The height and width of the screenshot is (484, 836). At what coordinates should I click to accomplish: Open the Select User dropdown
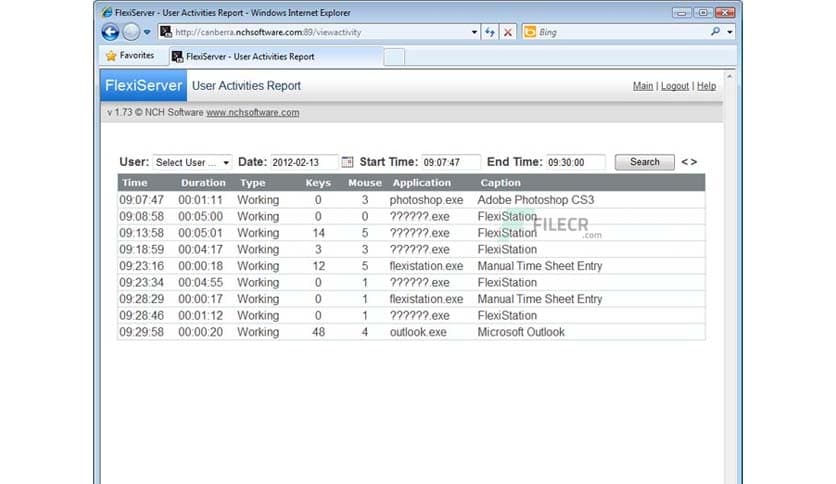[192, 162]
